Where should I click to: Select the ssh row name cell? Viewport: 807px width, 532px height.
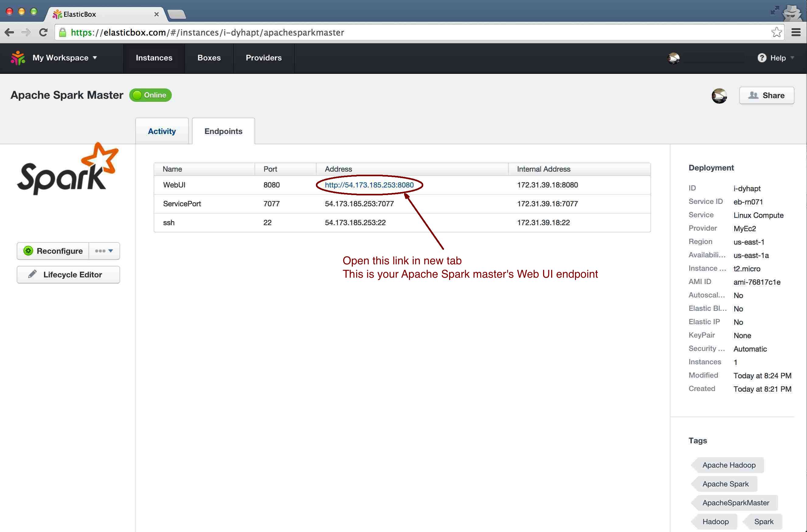169,223
